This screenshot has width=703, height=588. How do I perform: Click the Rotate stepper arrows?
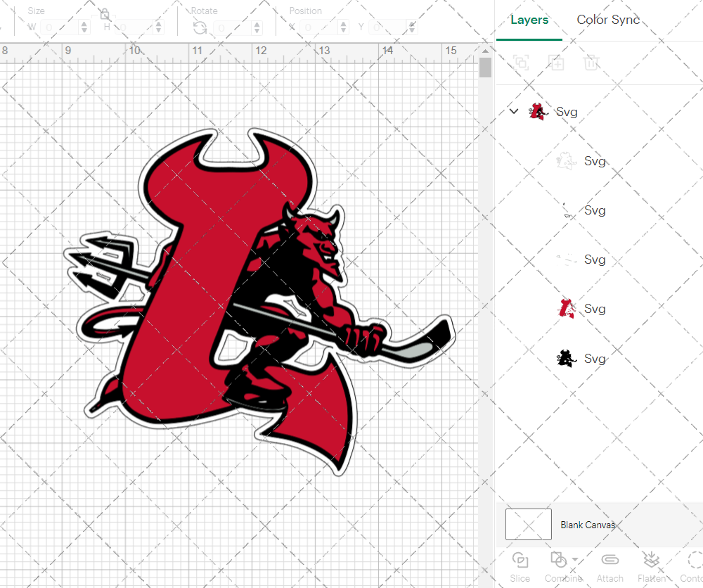coord(257,27)
